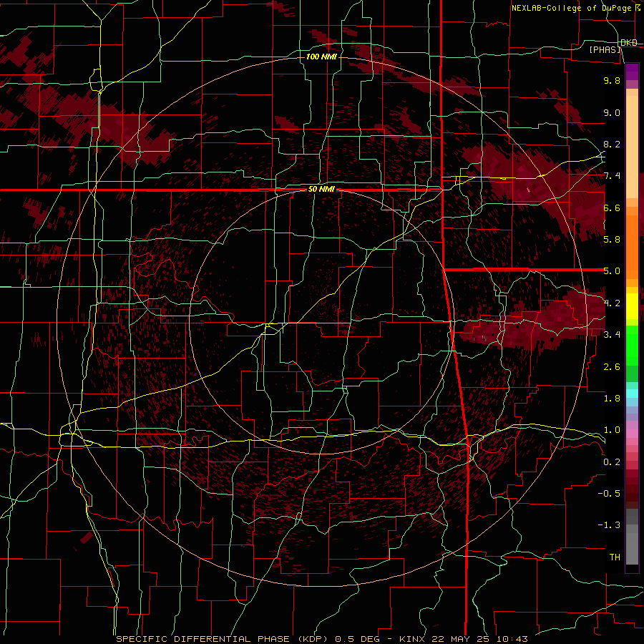Click the -0.5 scale value
The image size is (644, 644).
(x=609, y=494)
